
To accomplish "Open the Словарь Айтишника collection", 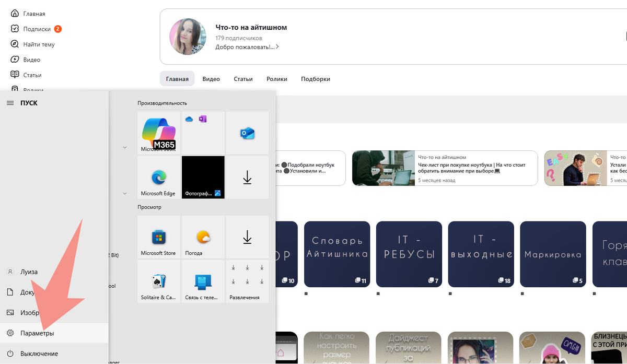I will [337, 254].
